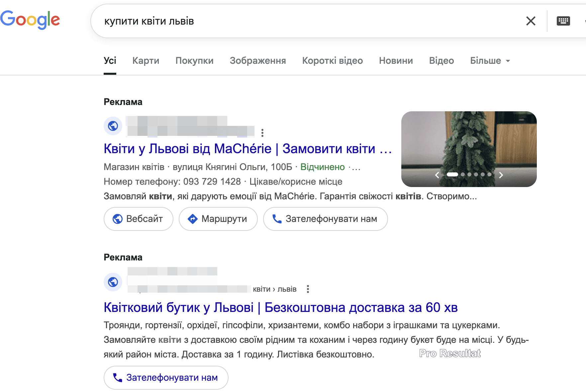Viewport: 586px width, 392px height.
Task: Open the Квіти у Львові від MaChérie link
Action: pyautogui.click(x=248, y=148)
